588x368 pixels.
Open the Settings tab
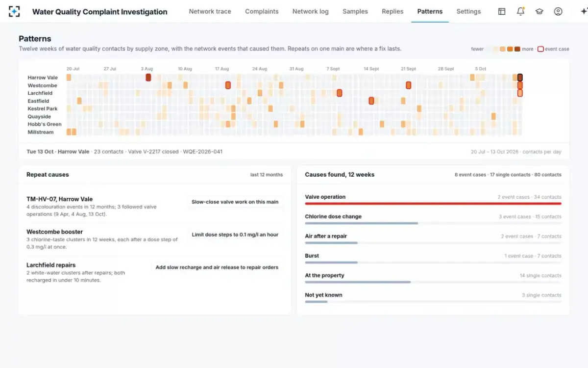(x=468, y=11)
